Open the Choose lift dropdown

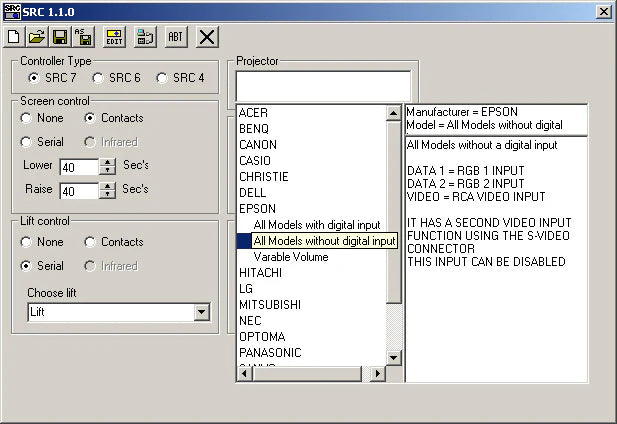click(201, 312)
